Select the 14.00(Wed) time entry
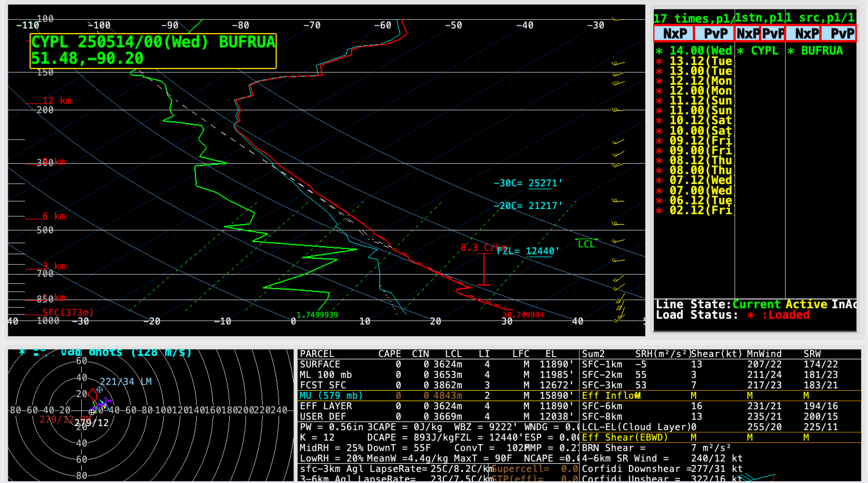This screenshot has height=483, width=868. [x=694, y=51]
